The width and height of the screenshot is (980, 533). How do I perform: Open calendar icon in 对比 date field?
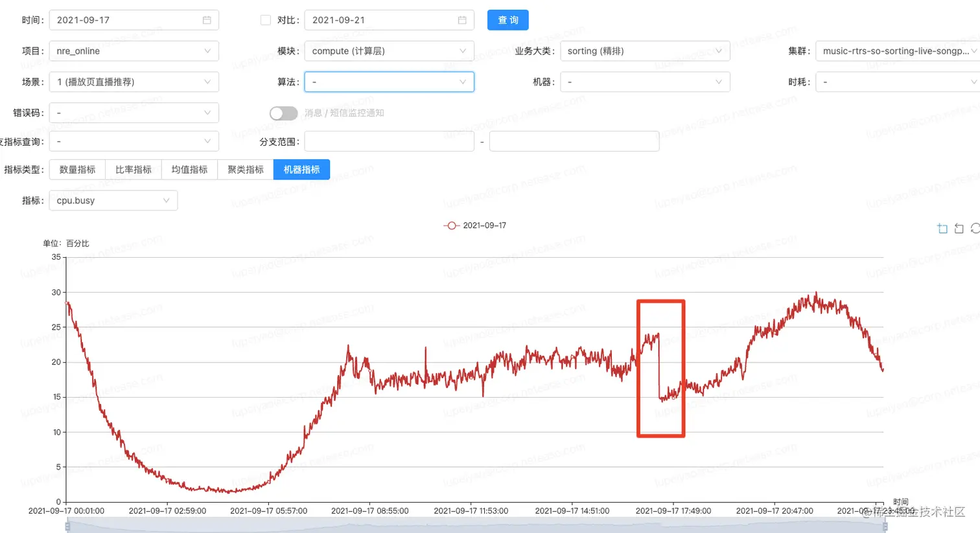click(462, 20)
